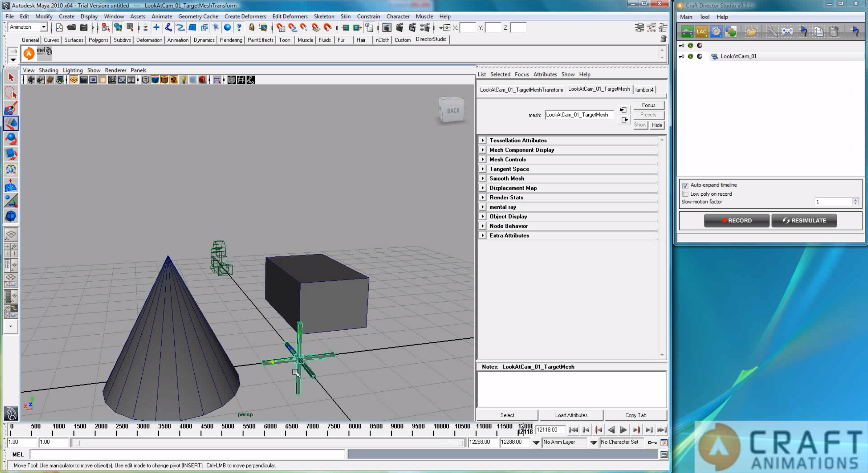Click the Select Camera viewport icon
Viewport: 868px width, 473px height.
click(x=31, y=80)
